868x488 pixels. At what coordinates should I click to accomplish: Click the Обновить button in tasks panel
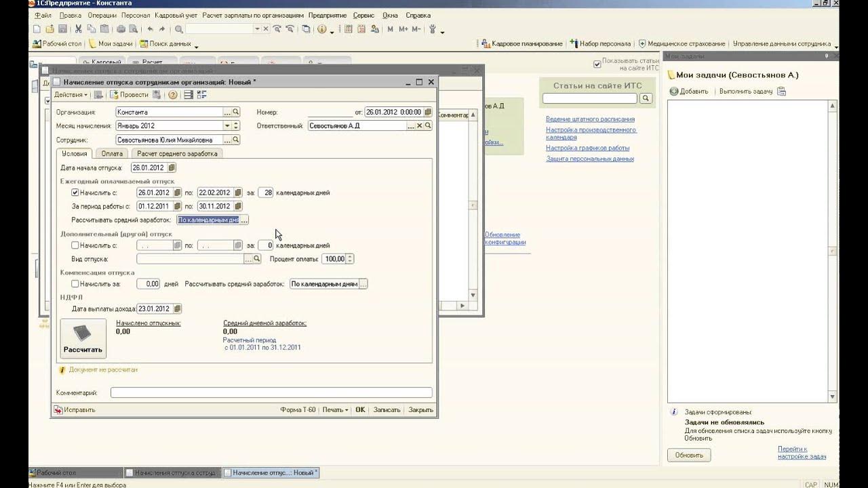(689, 455)
